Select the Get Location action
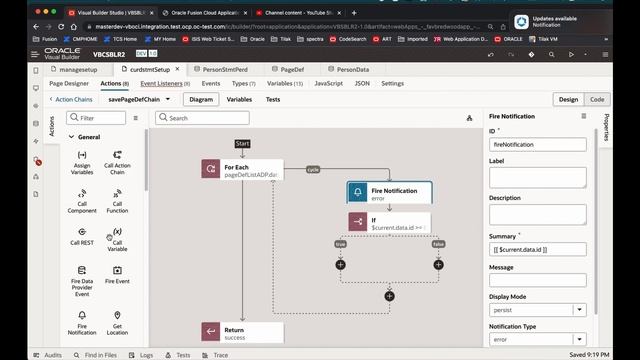The height and width of the screenshot is (360, 640). tap(117, 322)
